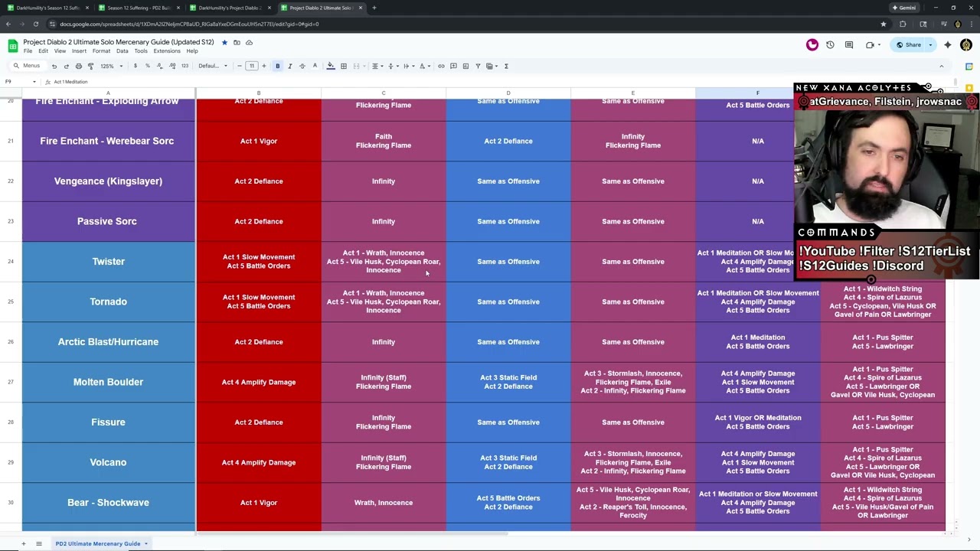
Task: Show all comments with the comment icon
Action: click(849, 45)
